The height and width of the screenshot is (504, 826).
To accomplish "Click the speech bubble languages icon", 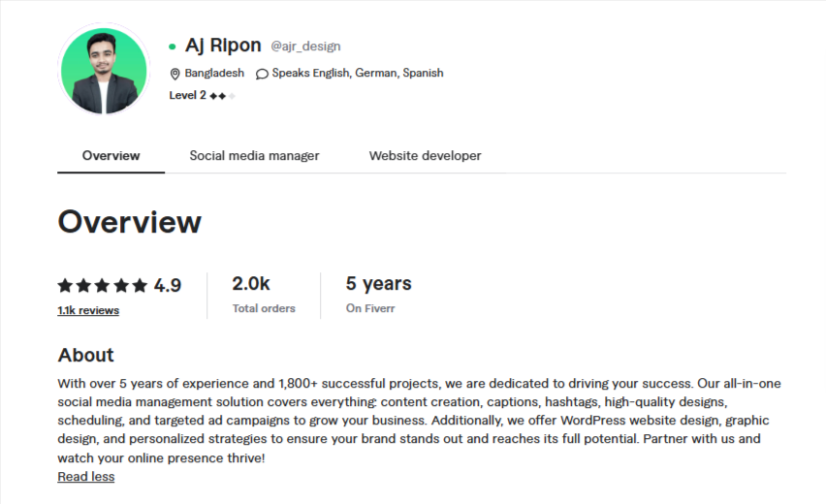I will (262, 74).
